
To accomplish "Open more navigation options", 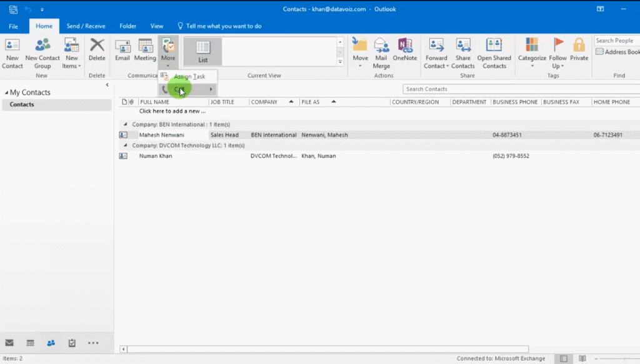I will pyautogui.click(x=93, y=343).
